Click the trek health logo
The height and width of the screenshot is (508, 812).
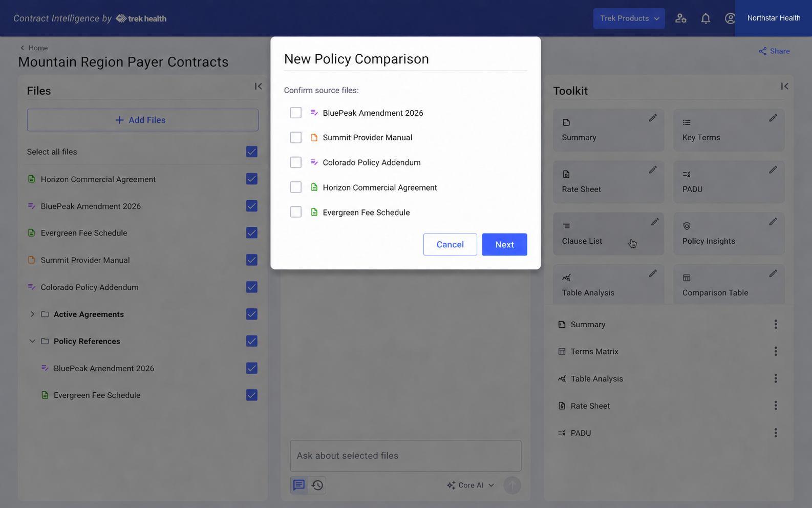(x=141, y=18)
